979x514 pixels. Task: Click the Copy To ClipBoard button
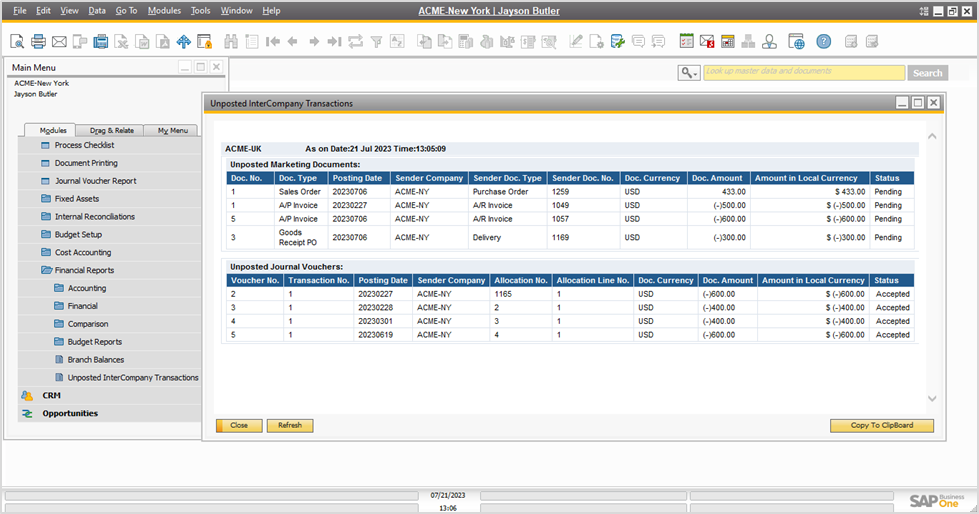coord(881,425)
